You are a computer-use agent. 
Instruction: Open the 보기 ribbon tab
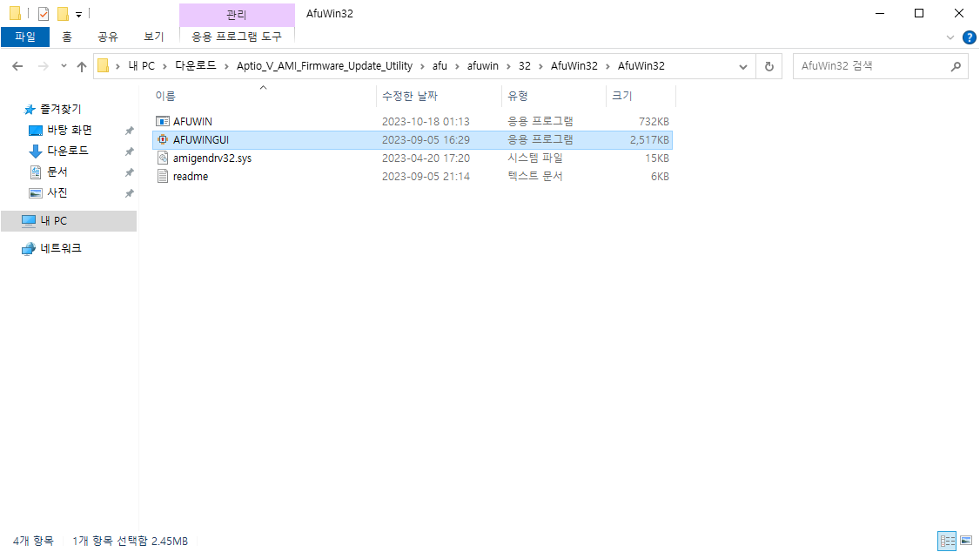pyautogui.click(x=154, y=37)
